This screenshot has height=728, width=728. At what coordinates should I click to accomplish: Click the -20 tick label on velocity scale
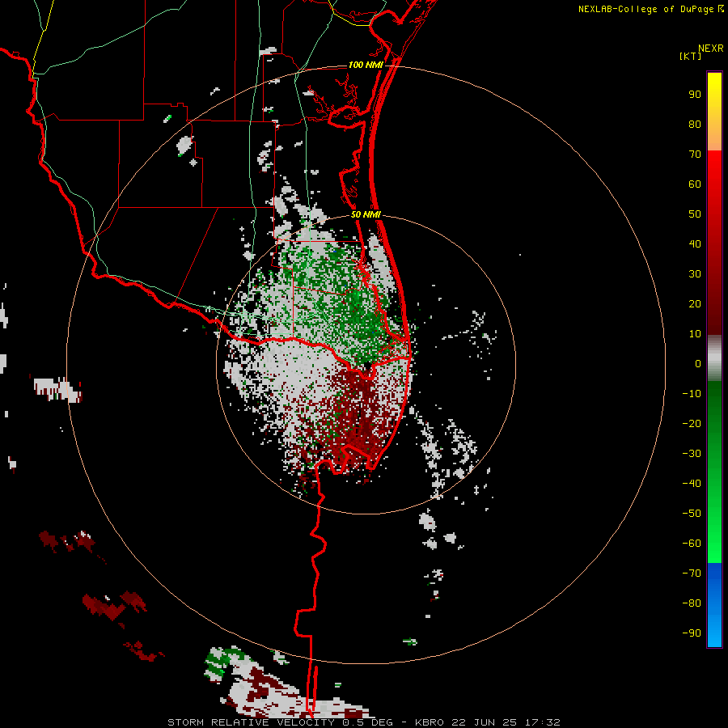coord(692,424)
